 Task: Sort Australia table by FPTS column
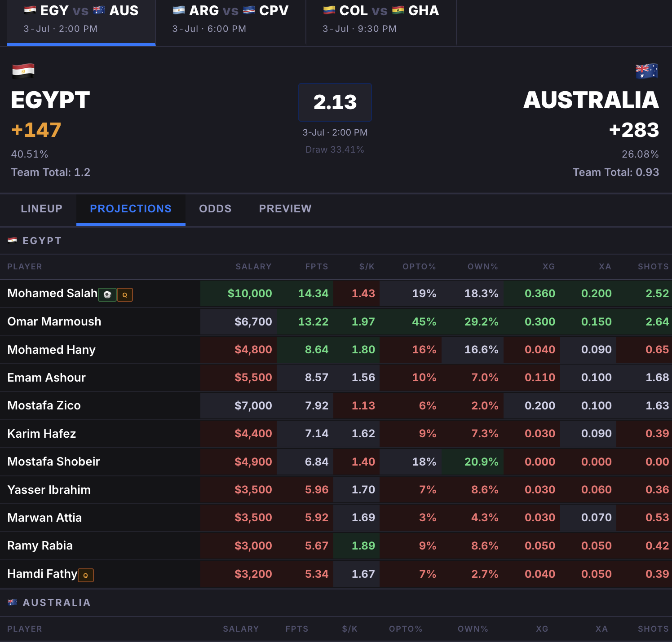[x=297, y=629]
